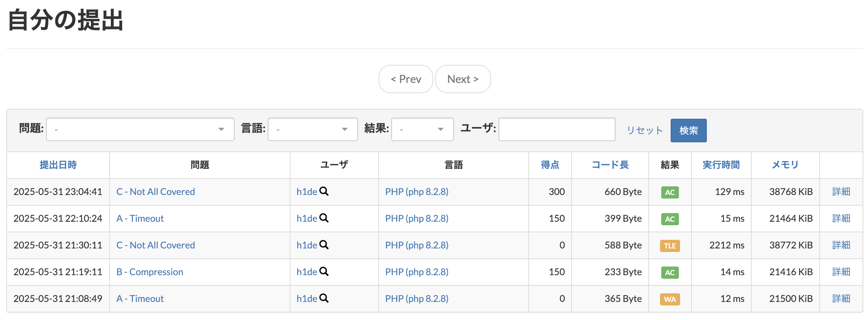This screenshot has width=868, height=320.
Task: Click the ユーザ text input field
Action: point(557,129)
